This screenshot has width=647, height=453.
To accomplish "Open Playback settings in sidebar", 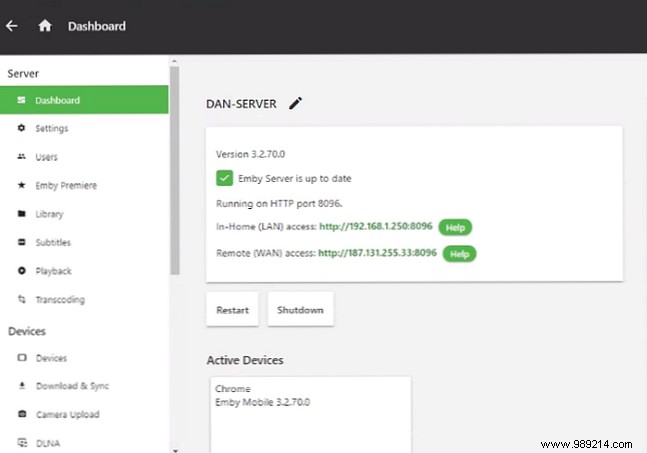I will [84, 271].
